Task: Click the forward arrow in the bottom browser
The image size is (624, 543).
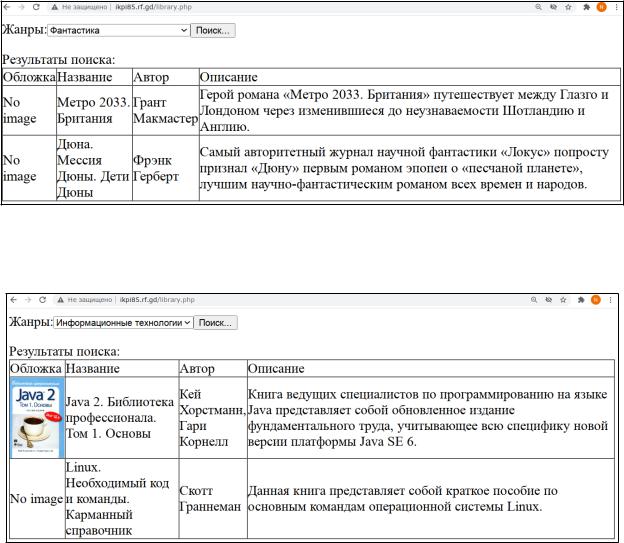Action: coord(28,299)
